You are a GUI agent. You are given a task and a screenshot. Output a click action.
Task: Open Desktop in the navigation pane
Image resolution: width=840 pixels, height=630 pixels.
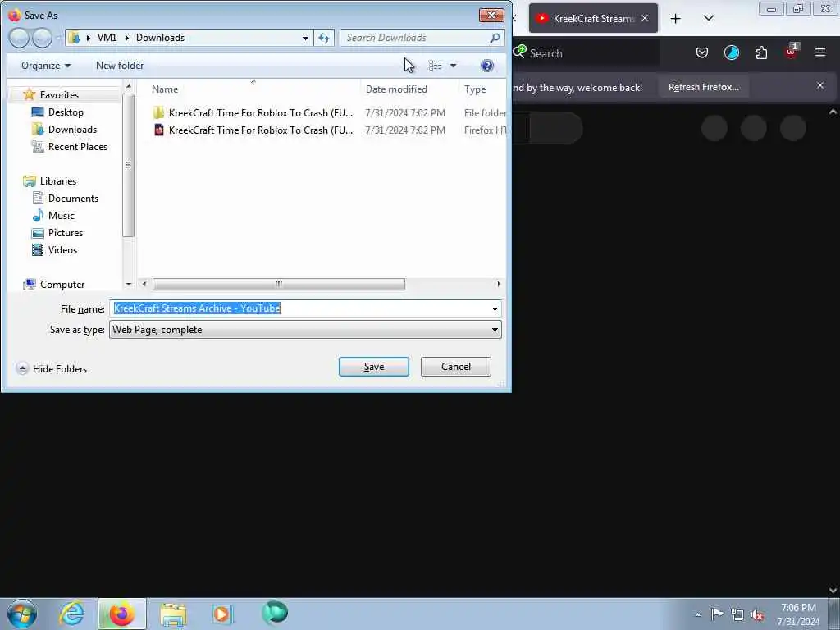(x=66, y=112)
